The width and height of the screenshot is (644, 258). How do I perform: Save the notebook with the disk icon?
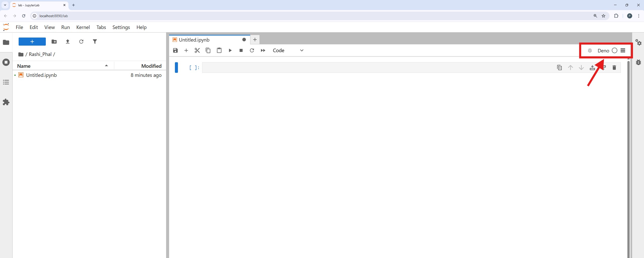(175, 50)
